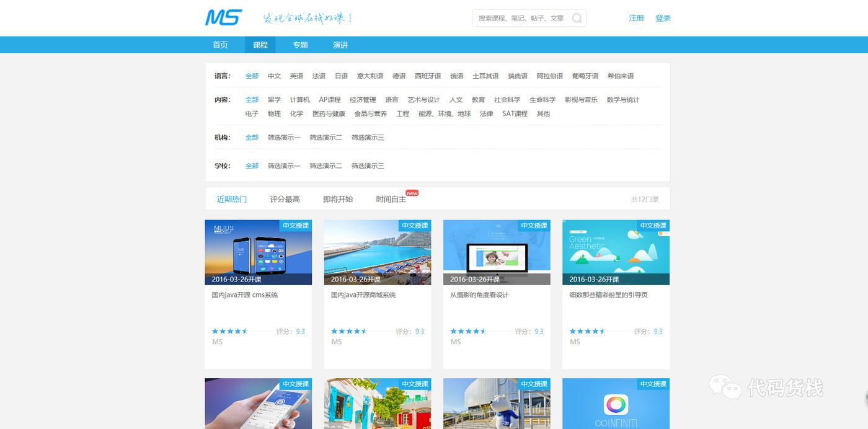
Task: Filter content by 数学与统计
Action: pyautogui.click(x=623, y=99)
